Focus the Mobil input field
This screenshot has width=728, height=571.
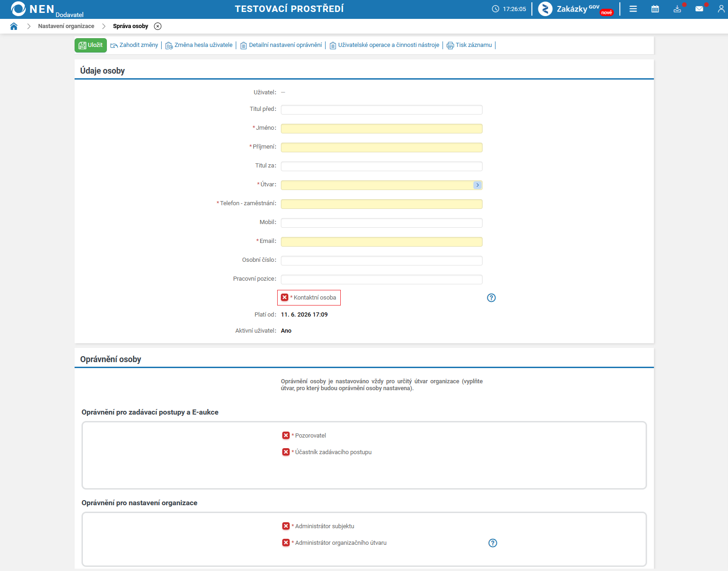tap(382, 223)
